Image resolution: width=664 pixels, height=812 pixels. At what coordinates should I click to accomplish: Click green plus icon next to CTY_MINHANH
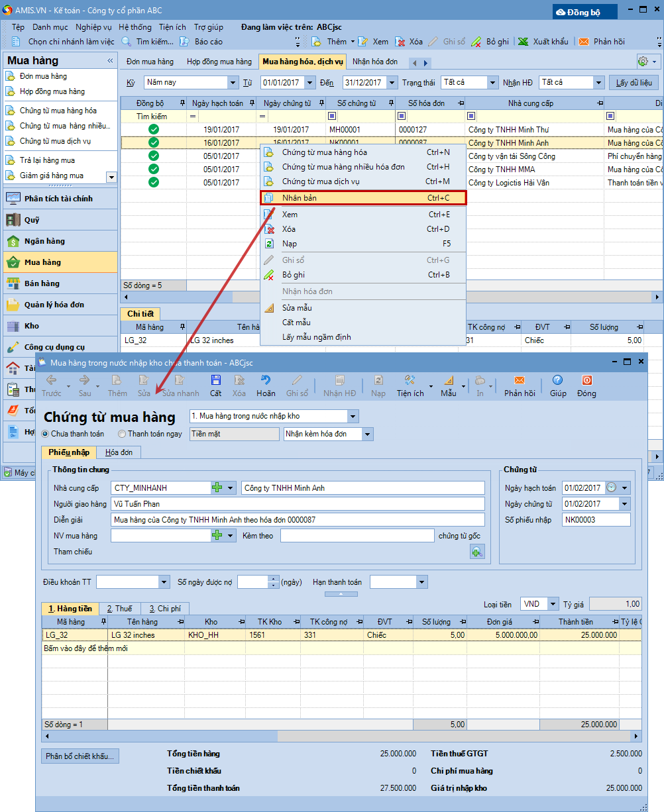[x=217, y=488]
